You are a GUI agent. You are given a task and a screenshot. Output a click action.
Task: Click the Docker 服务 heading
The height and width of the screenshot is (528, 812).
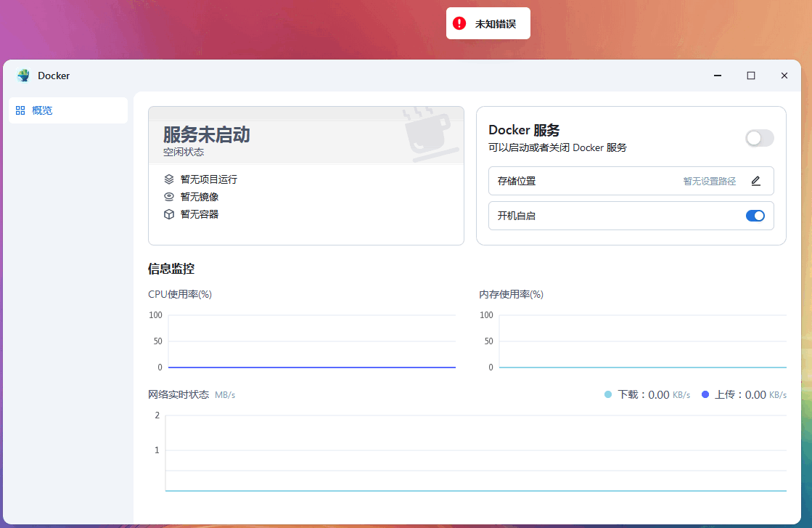524,130
